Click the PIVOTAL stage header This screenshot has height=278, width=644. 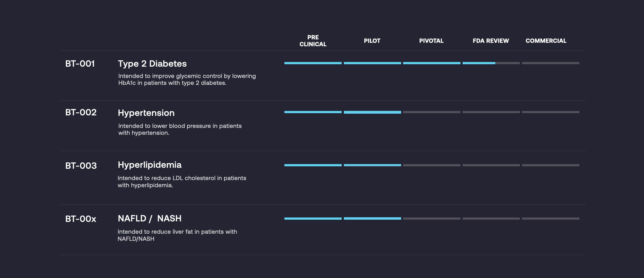coord(431,41)
